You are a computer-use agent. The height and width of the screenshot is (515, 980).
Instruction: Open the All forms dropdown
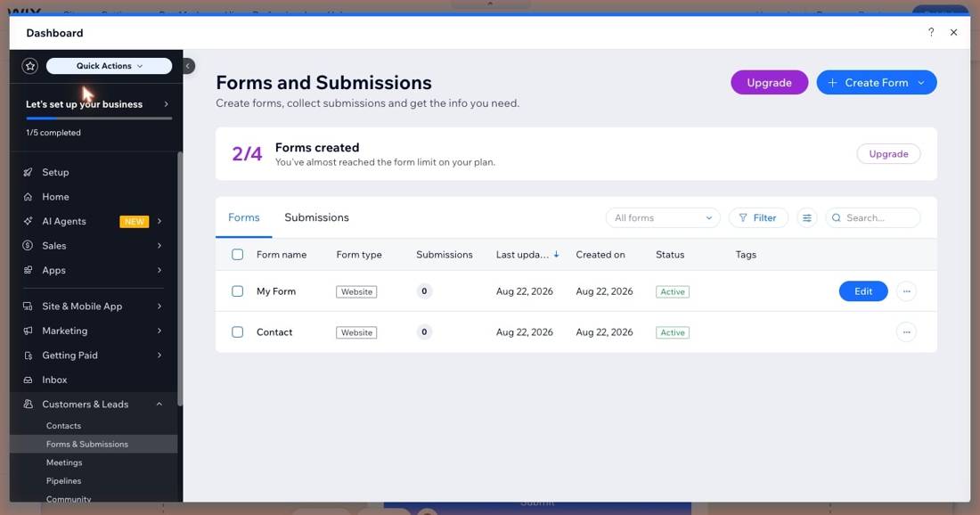(x=663, y=217)
